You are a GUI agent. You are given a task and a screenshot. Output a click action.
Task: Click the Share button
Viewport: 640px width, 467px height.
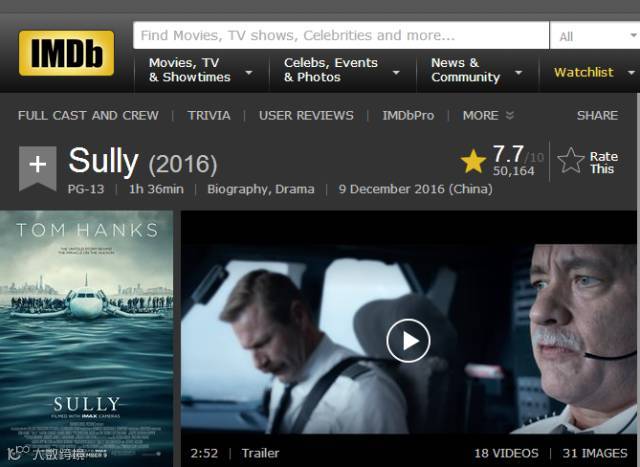598,116
